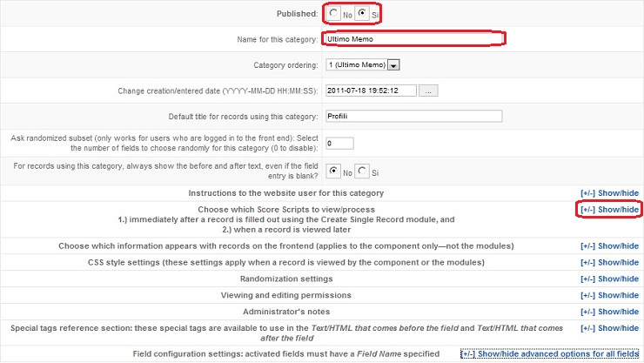Click 'Instructions to the website user' heading
The width and height of the screenshot is (644, 363).
point(285,193)
